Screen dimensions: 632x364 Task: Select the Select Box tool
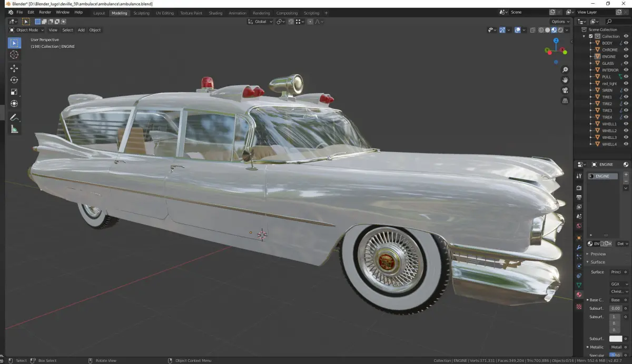(14, 43)
